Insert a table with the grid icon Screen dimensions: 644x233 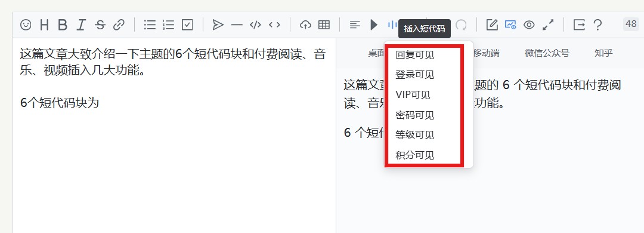coord(324,25)
